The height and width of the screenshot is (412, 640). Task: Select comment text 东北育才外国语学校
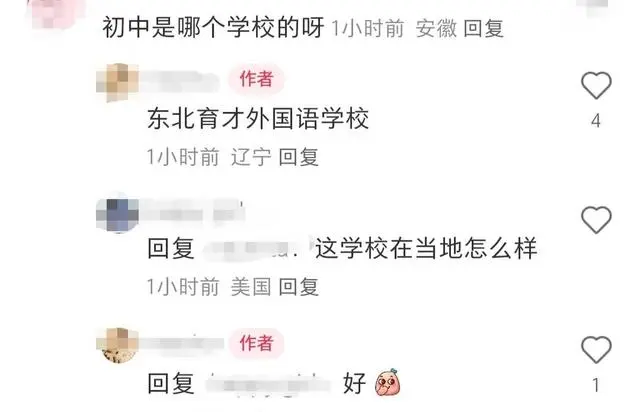pyautogui.click(x=258, y=119)
